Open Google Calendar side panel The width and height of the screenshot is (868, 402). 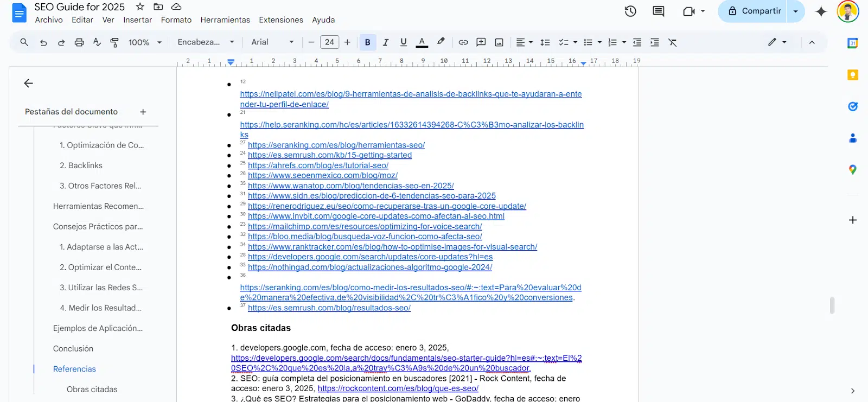853,43
